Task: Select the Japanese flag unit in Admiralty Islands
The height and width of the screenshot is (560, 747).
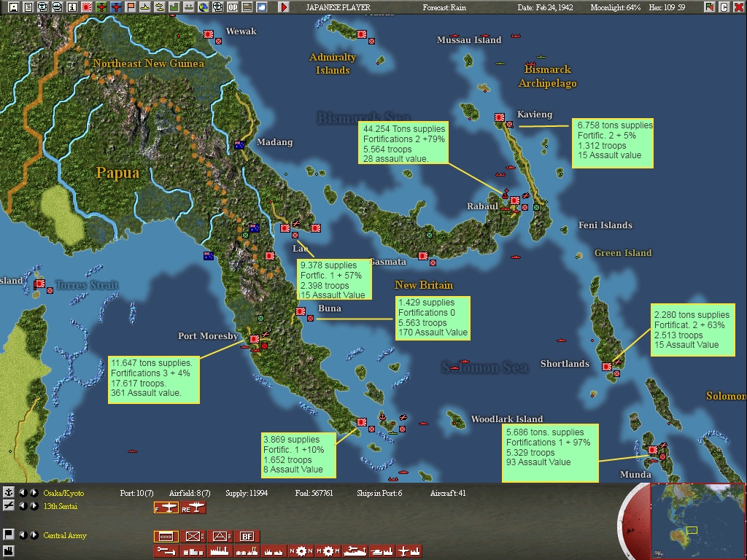Action: [x=362, y=34]
